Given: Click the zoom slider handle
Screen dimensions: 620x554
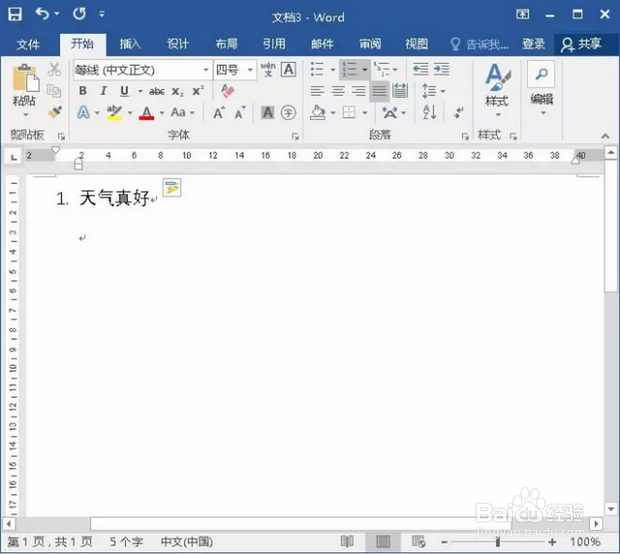Looking at the screenshot, I should (x=498, y=542).
